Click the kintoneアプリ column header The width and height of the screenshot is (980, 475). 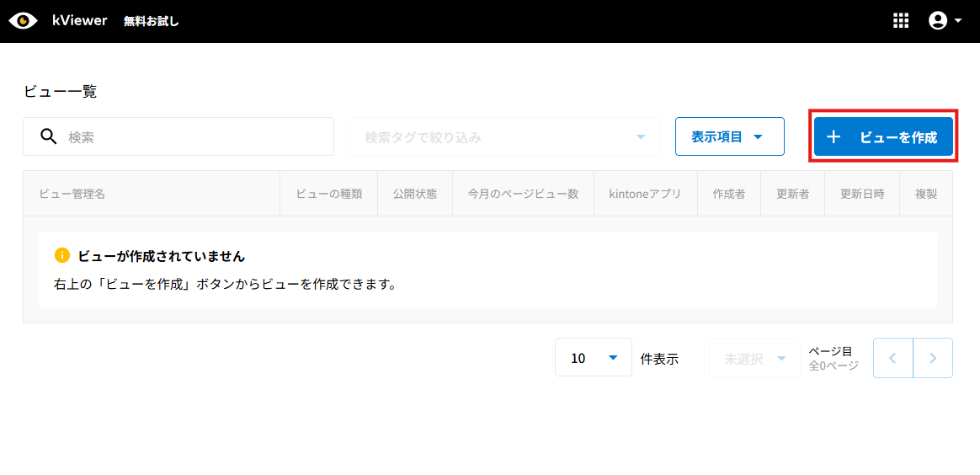click(645, 194)
